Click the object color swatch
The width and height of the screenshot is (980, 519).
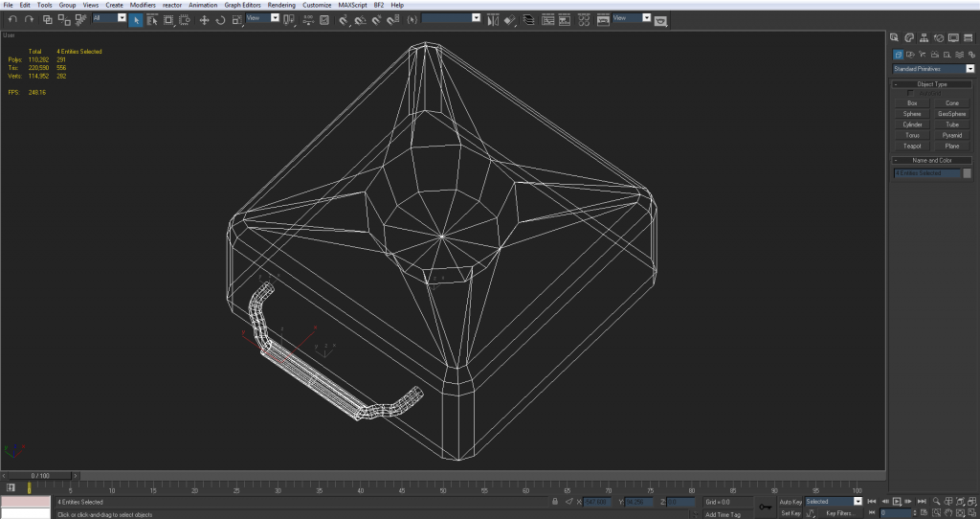click(967, 173)
